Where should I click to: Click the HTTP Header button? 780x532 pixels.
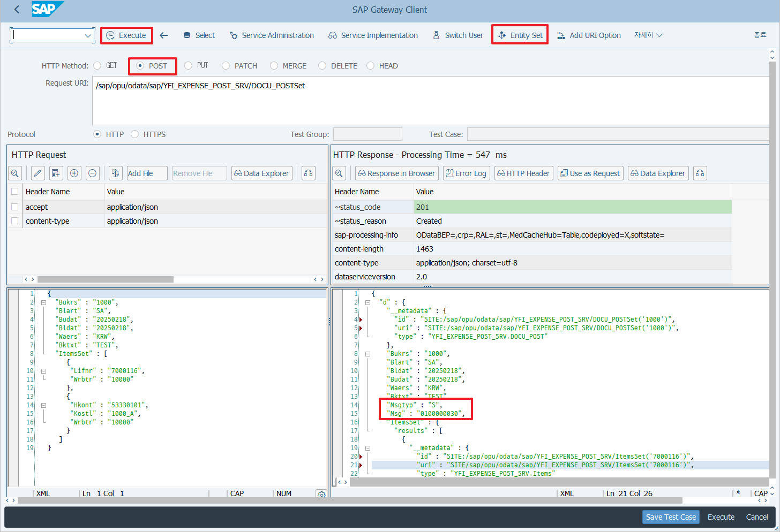pos(523,173)
